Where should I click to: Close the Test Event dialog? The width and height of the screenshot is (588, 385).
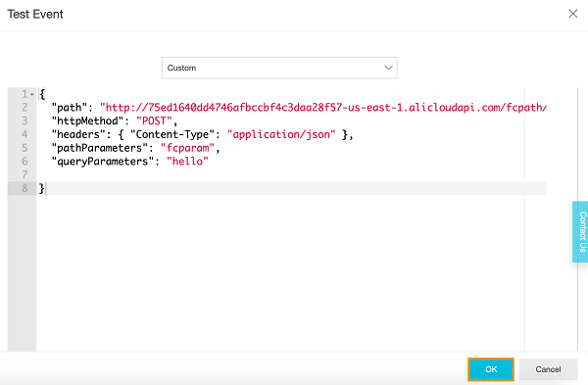(572, 14)
